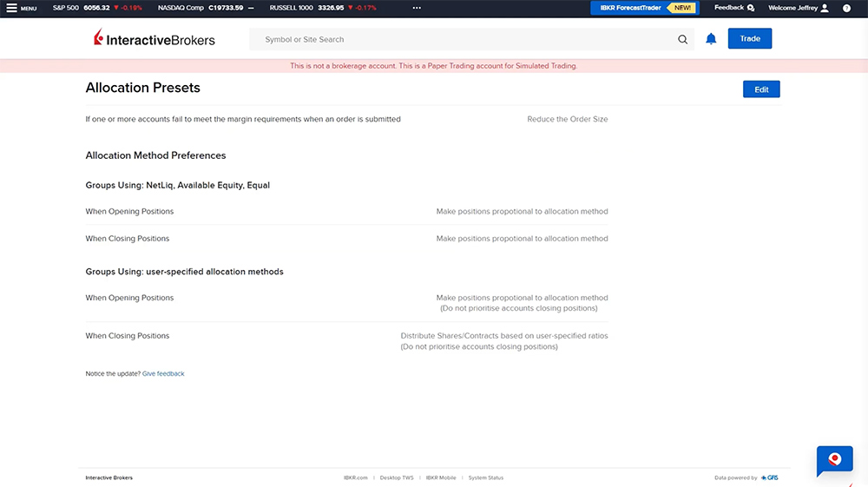This screenshot has height=487, width=868.
Task: Click the Feedback menu item
Action: tap(734, 8)
